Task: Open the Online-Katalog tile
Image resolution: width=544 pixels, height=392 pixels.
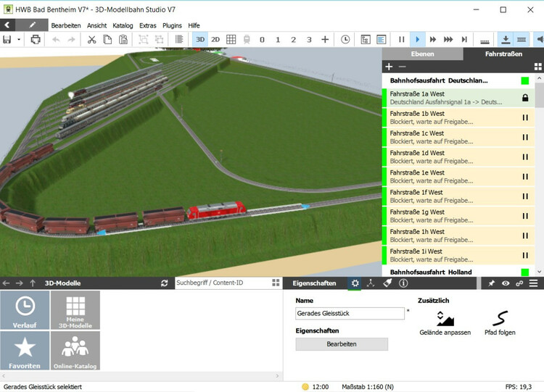Action: tap(75, 351)
